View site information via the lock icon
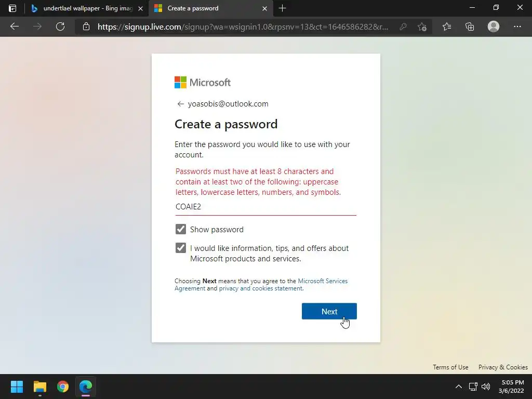Viewport: 532px width, 399px height. (x=86, y=26)
